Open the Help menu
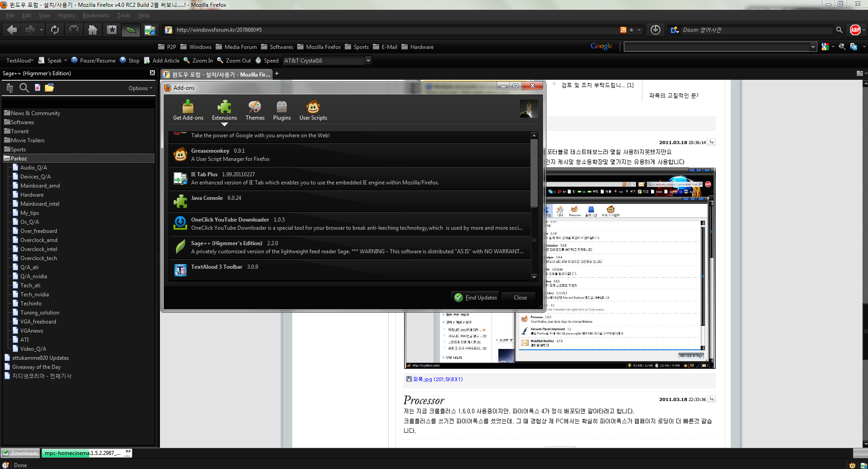 (x=144, y=15)
